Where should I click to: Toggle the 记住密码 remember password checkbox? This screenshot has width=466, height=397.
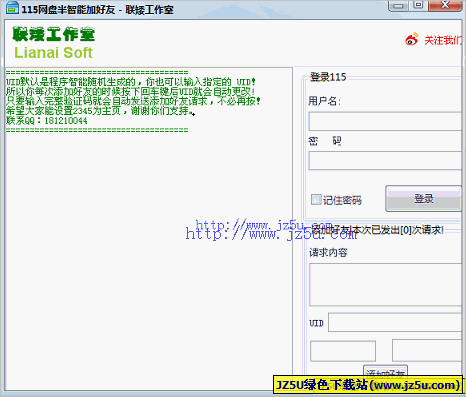(316, 199)
